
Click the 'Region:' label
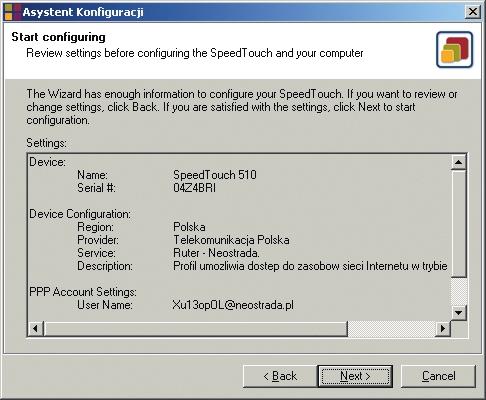[95, 227]
